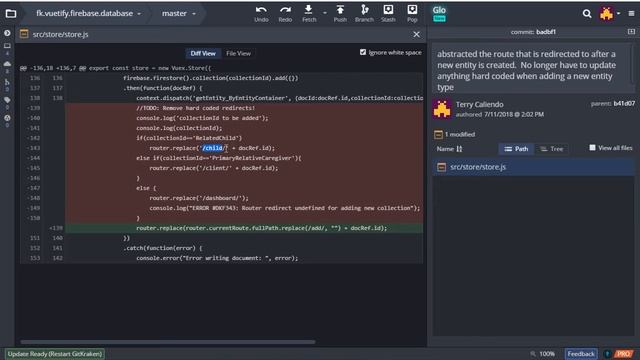Fetch from remote via Fetch icon
Image resolution: width=640 pixels, height=360 pixels.
pyautogui.click(x=309, y=13)
